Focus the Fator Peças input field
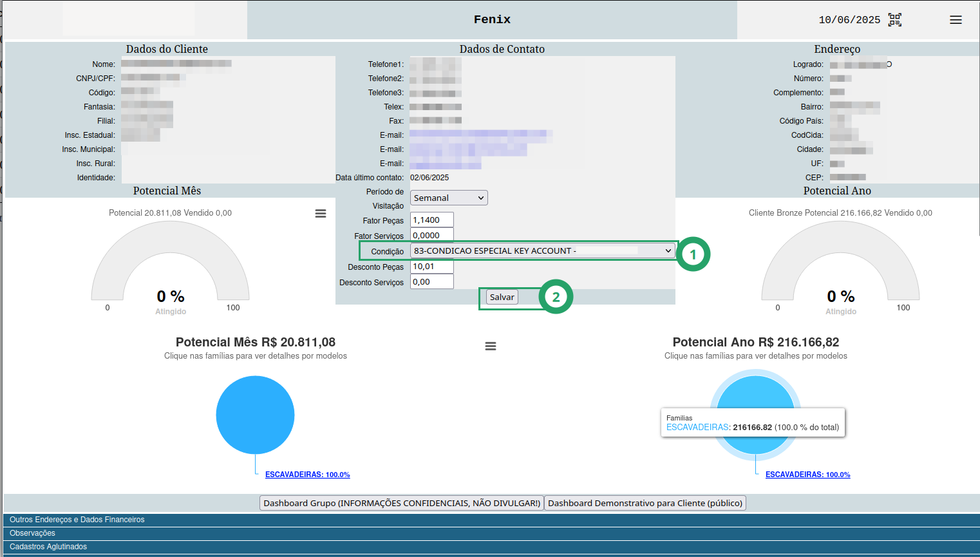The height and width of the screenshot is (557, 980). [x=432, y=220]
